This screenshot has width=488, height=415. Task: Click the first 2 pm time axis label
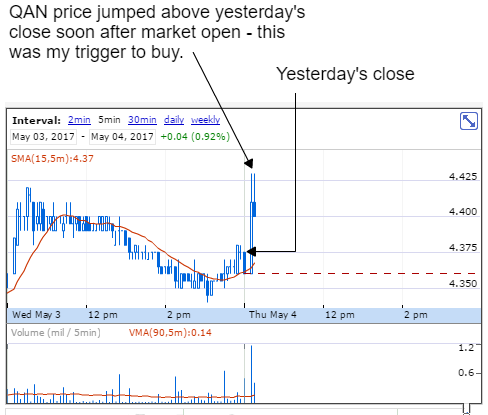[179, 315]
